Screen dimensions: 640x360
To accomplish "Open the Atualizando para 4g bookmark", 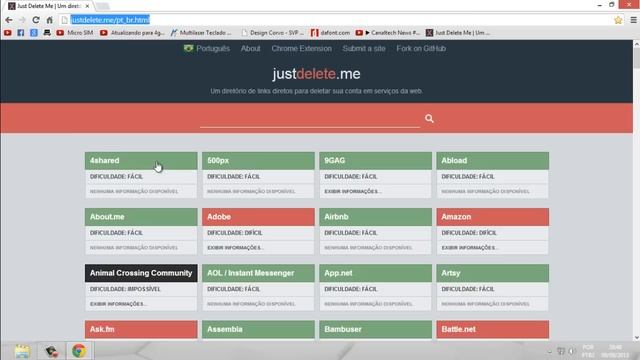I will click(x=132, y=33).
